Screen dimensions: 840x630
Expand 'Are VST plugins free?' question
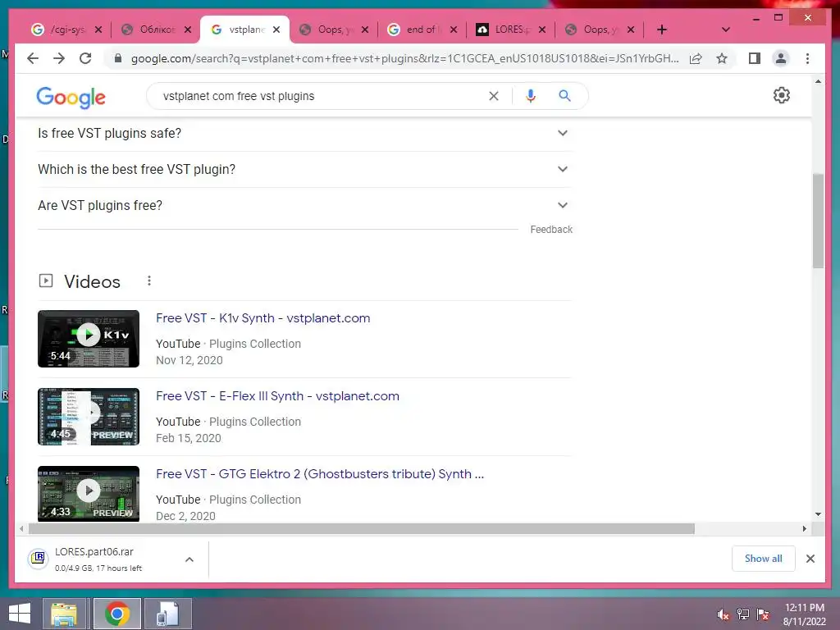[304, 205]
